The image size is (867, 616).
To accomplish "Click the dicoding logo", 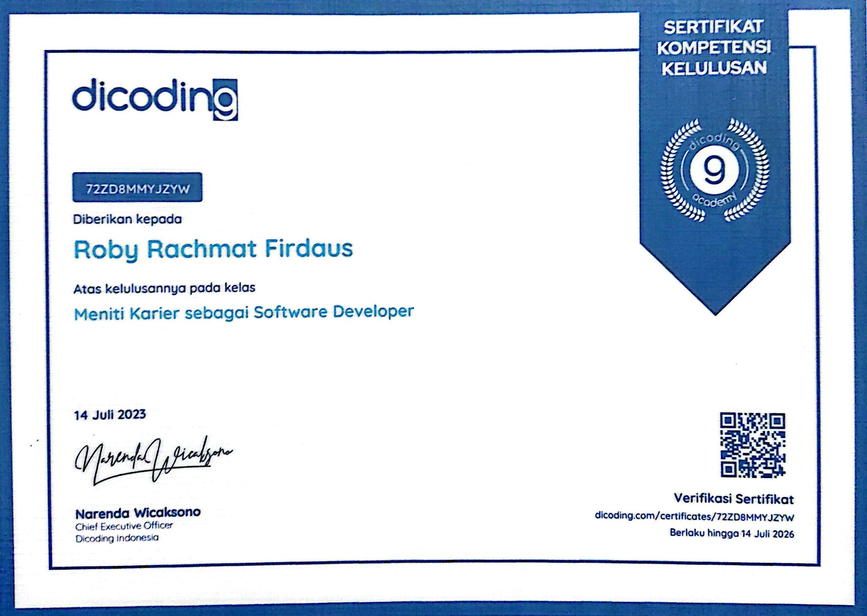I will 155,99.
